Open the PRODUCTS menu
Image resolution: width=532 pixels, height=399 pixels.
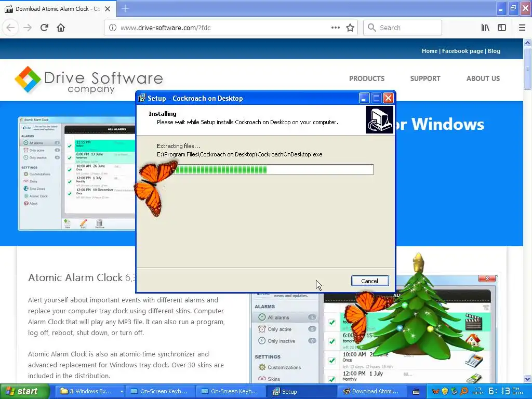(367, 78)
